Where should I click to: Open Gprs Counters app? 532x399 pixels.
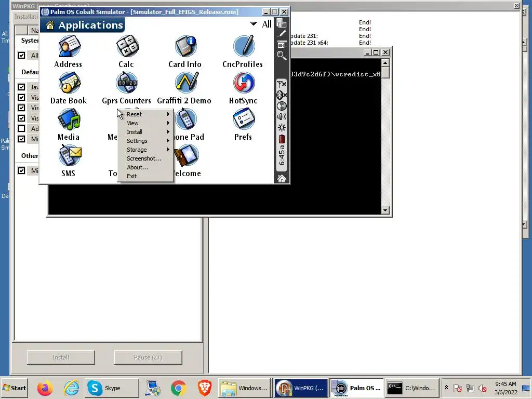(127, 88)
